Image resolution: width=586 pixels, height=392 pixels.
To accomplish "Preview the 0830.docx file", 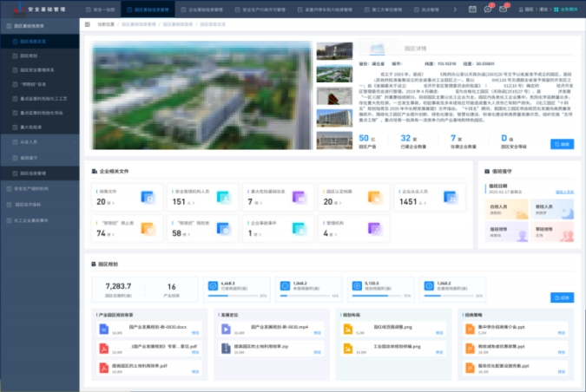I will point(195,333).
